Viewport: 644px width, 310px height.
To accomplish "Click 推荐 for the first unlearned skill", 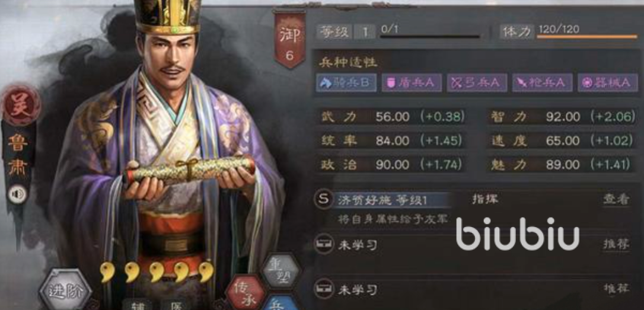I will tap(616, 244).
